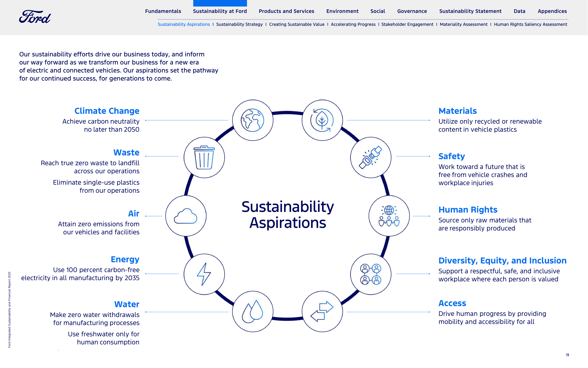Click 'Work toward a future' safety text
This screenshot has width=588, height=368.
(483, 175)
